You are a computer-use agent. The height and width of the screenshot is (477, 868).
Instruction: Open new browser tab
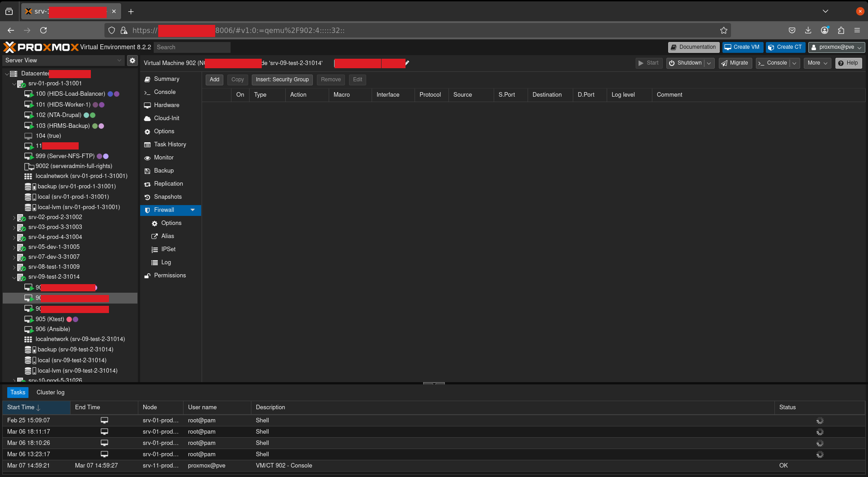[x=131, y=11]
